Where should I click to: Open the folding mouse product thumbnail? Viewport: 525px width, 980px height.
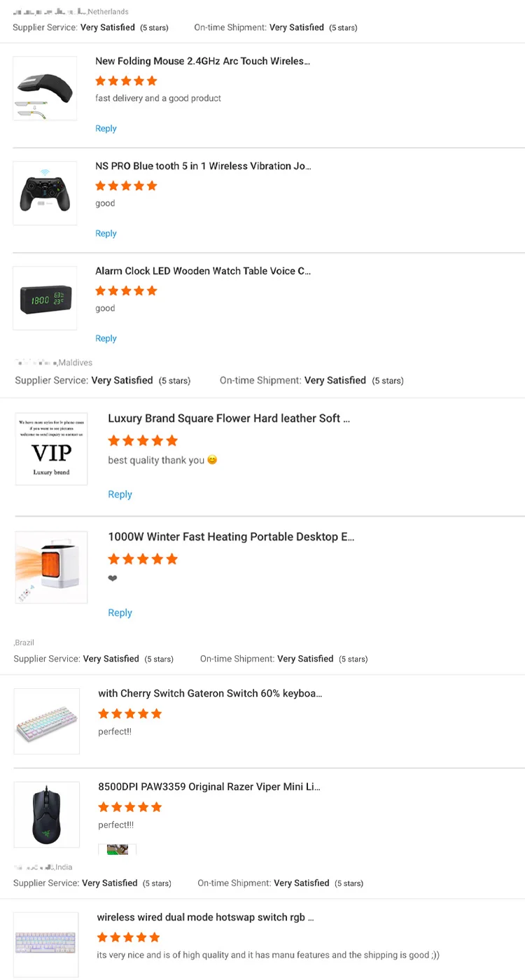point(45,88)
